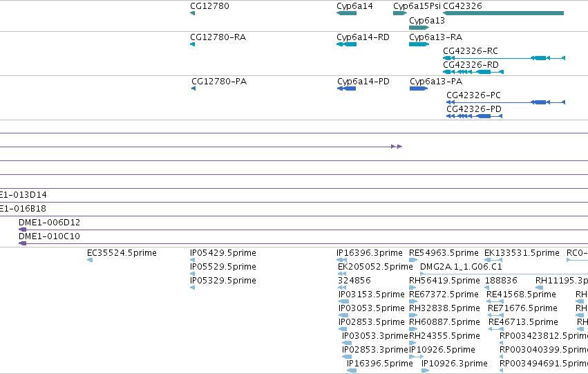Select the EK205052.5prime EST
This screenshot has width=588, height=374.
coord(342,274)
